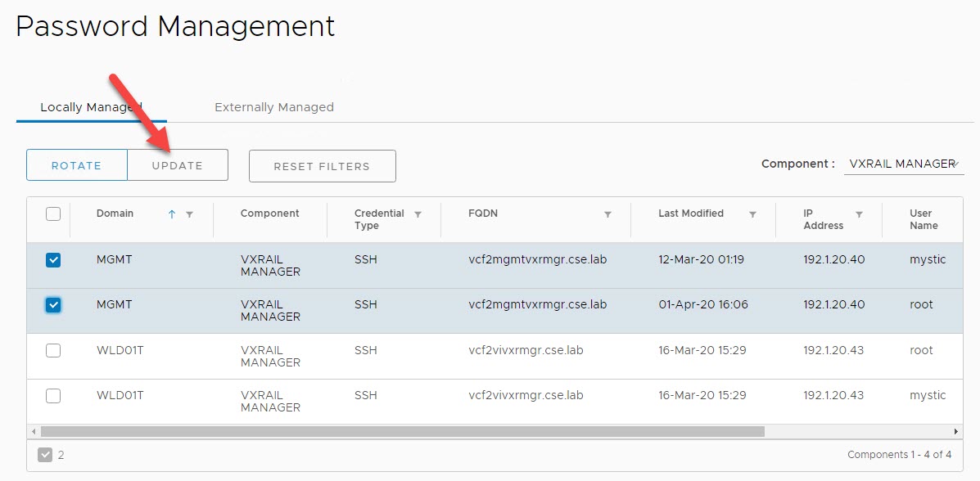Check the WLD01T root row checkbox
This screenshot has height=481, width=980.
tap(53, 350)
